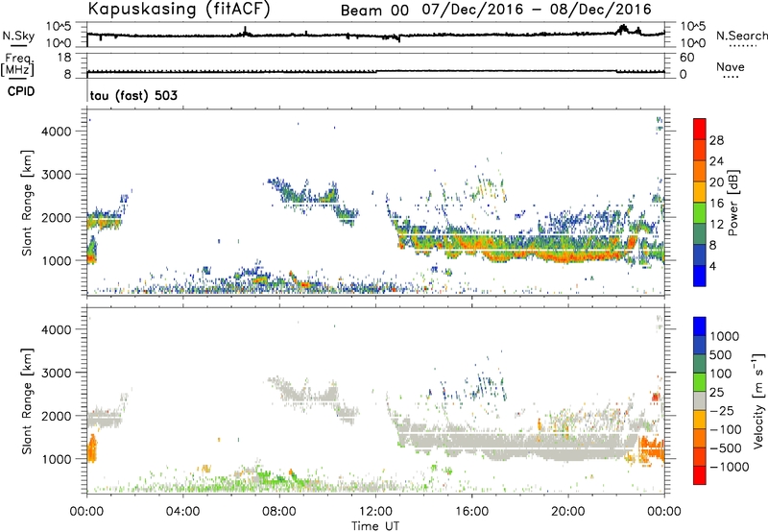This screenshot has height=532, width=768.
Task: Click the '28' tick on power colorbar
Action: (716, 140)
